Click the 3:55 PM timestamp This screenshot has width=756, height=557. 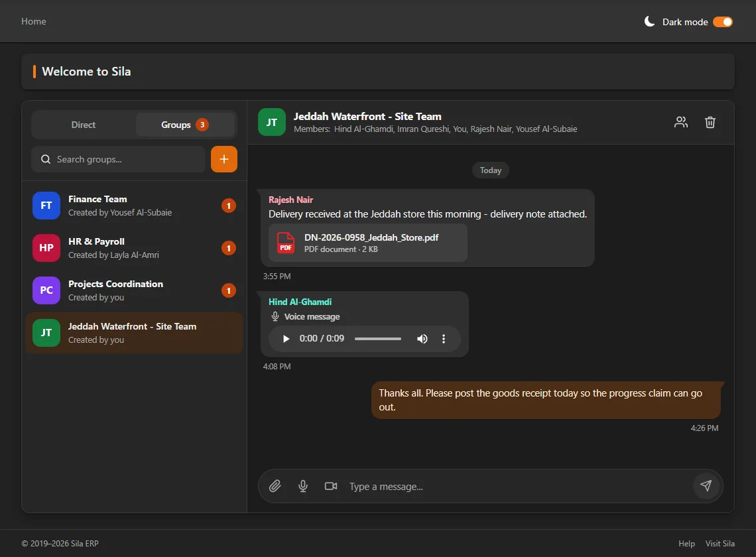pos(277,277)
